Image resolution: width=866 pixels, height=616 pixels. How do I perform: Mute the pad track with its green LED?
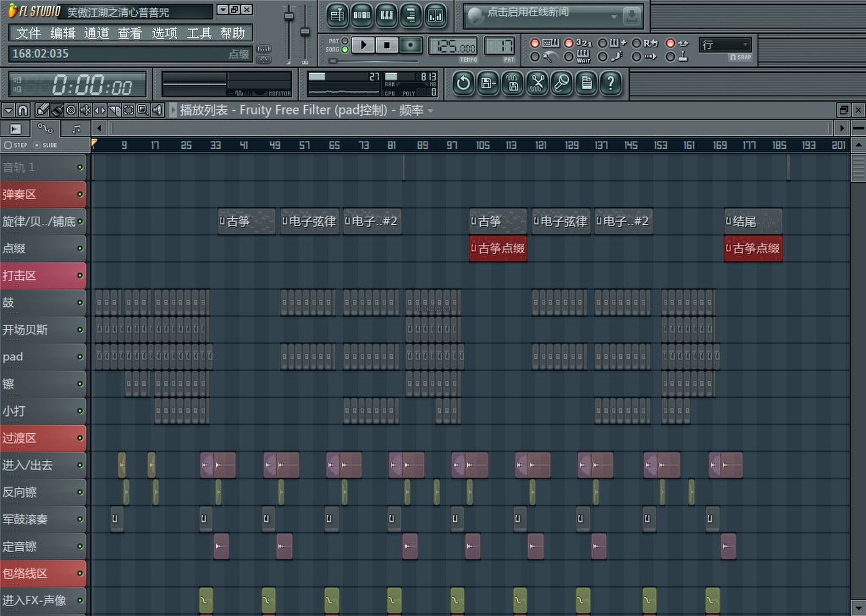tap(80, 357)
